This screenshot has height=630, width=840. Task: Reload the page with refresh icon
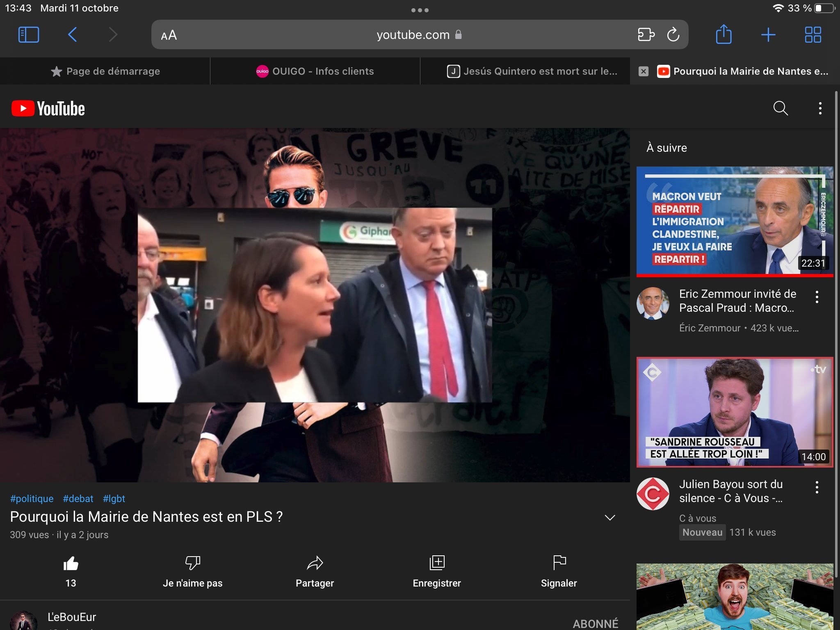pyautogui.click(x=673, y=35)
